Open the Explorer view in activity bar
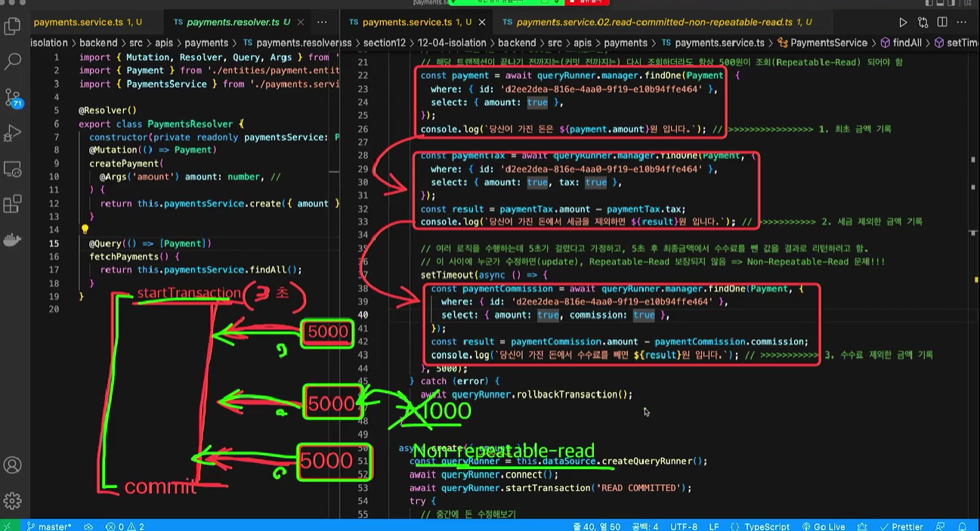This screenshot has width=980, height=531. click(x=12, y=26)
